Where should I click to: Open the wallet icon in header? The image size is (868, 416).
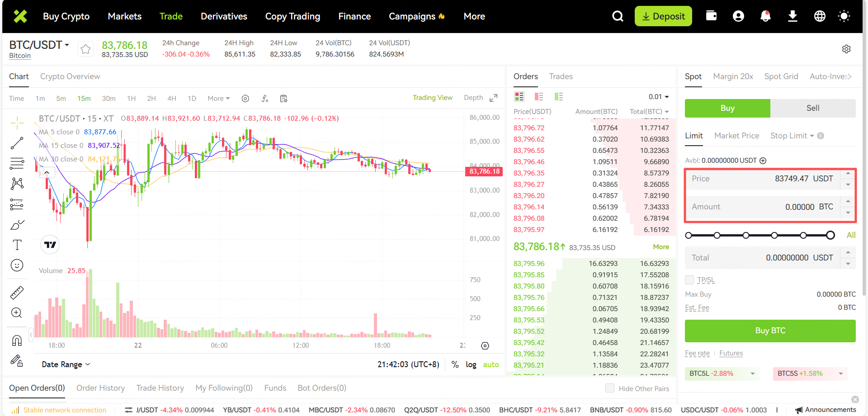point(711,16)
